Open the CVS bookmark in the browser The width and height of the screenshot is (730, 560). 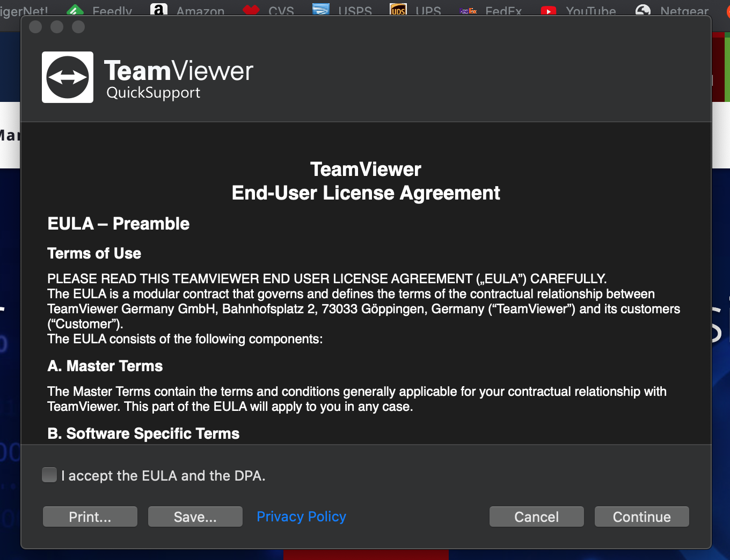pos(268,10)
